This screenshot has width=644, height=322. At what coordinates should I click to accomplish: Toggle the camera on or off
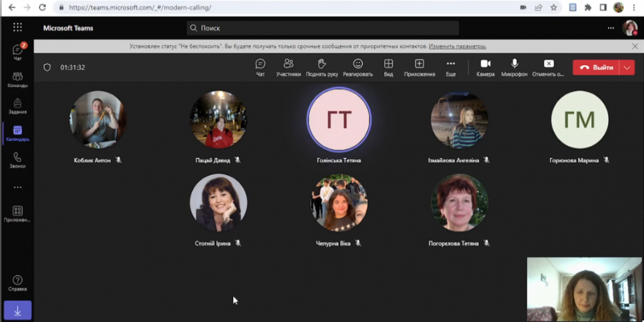pyautogui.click(x=486, y=67)
